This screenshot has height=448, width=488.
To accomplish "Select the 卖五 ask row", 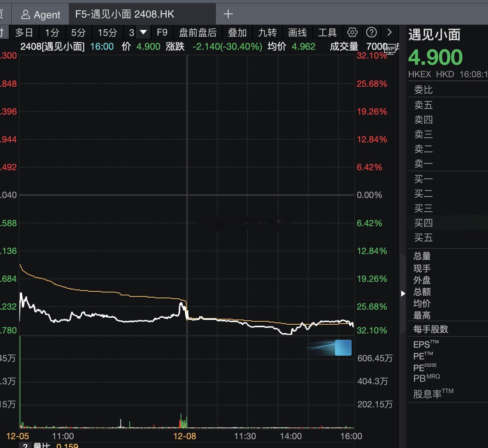I will [448, 105].
